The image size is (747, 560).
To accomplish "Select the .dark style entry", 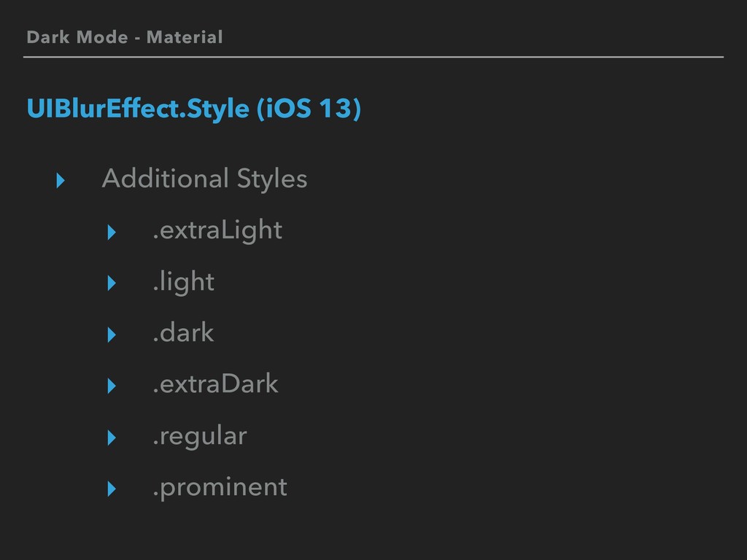I will 183,332.
